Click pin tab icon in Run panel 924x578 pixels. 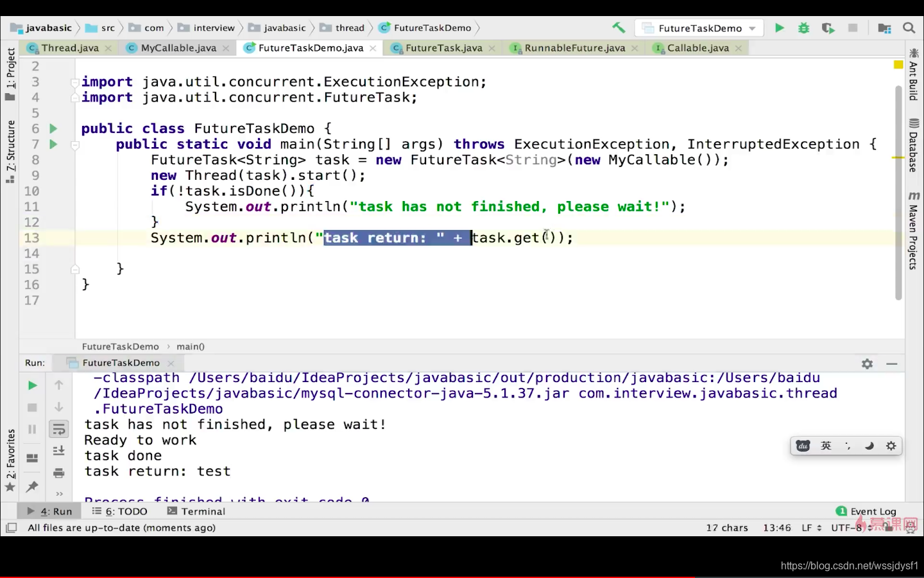pos(32,487)
